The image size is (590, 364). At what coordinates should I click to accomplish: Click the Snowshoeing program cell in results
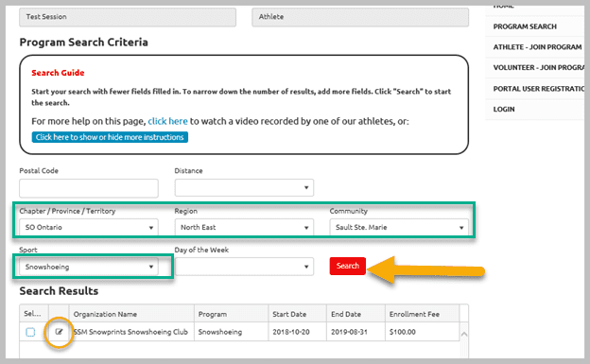[231, 332]
